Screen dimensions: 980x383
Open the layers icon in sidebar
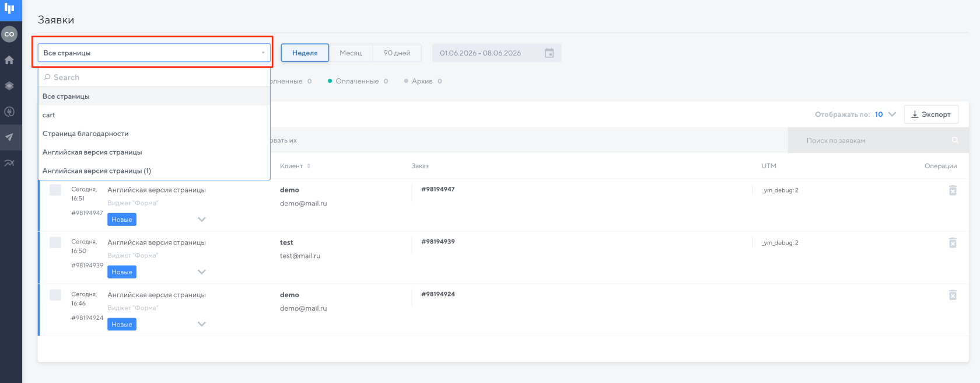[x=9, y=86]
